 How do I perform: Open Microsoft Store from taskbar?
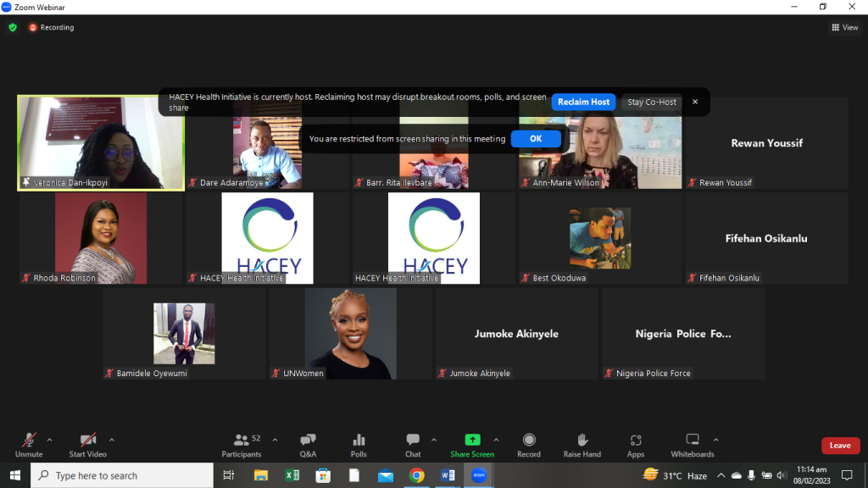coord(323,475)
